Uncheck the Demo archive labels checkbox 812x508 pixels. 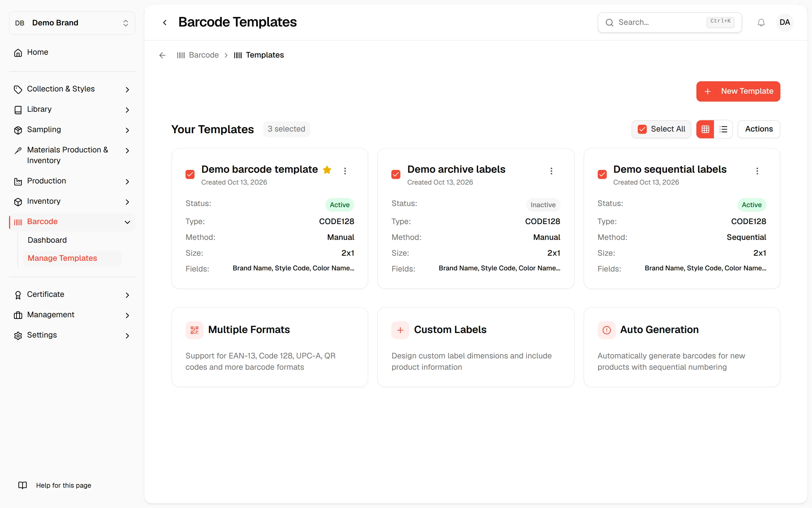tap(396, 174)
